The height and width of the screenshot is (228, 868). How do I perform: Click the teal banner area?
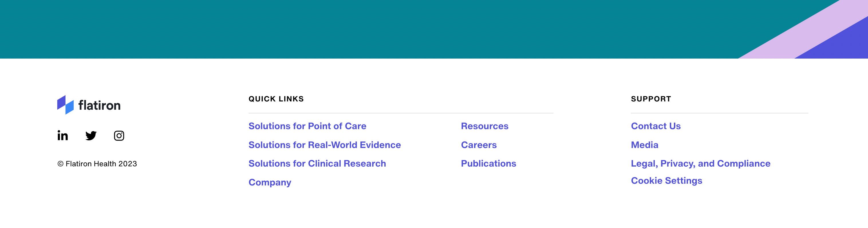coord(337,29)
